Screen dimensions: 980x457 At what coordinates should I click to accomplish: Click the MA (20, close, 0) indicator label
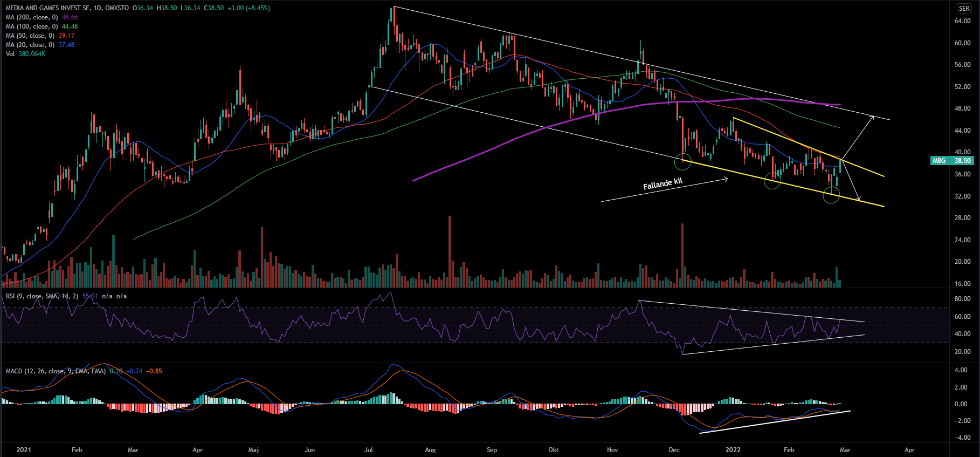pos(30,45)
